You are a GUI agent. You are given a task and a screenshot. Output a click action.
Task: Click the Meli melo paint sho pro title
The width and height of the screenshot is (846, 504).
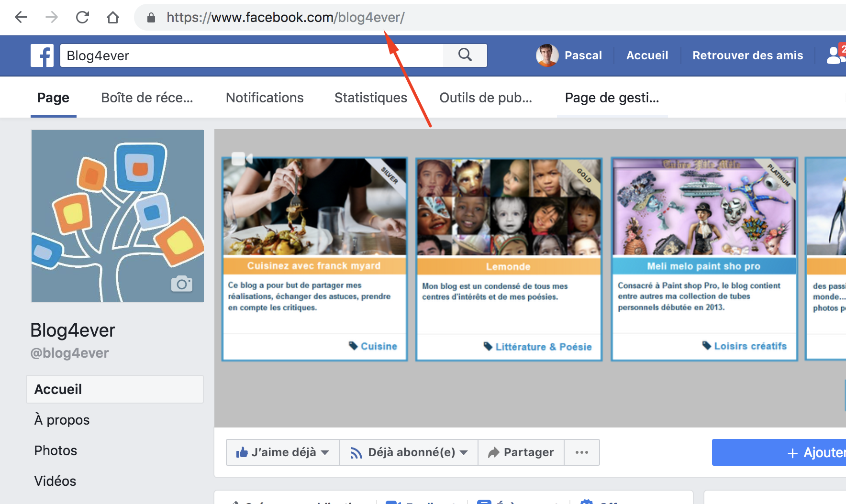tap(703, 266)
